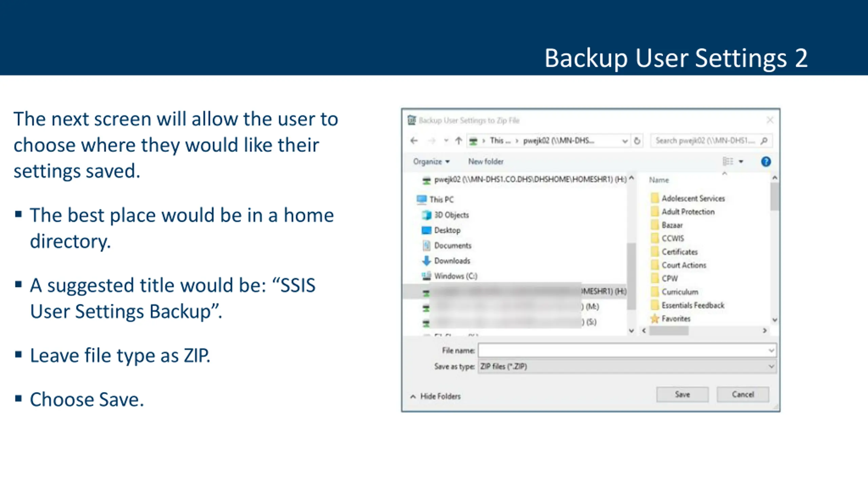Image resolution: width=868 pixels, height=488 pixels.
Task: Open the Favorites starred folder
Action: (x=670, y=319)
